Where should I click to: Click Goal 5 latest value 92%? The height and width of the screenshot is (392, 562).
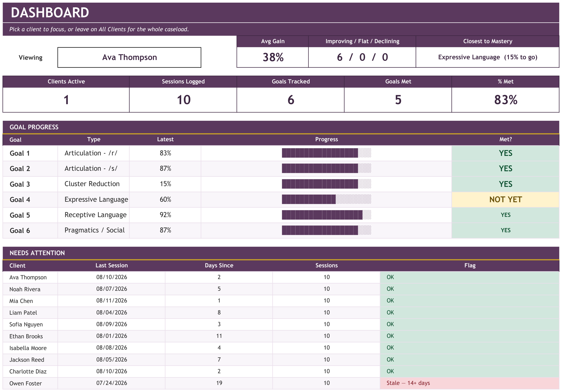point(165,215)
